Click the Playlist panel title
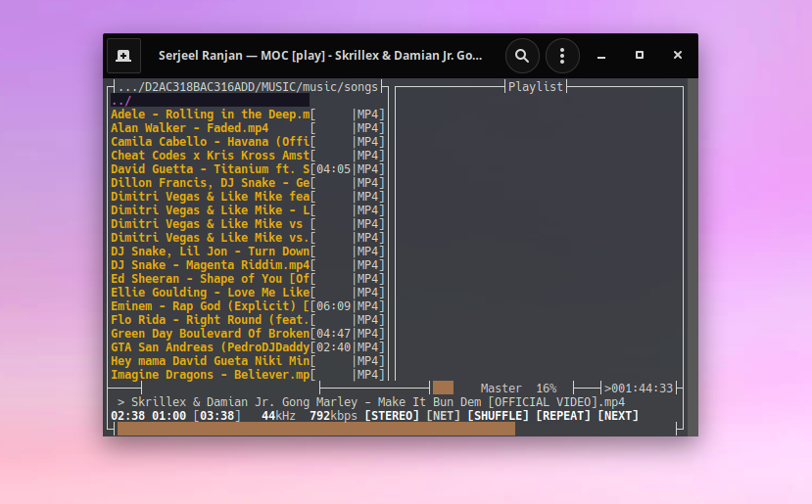 coord(536,87)
